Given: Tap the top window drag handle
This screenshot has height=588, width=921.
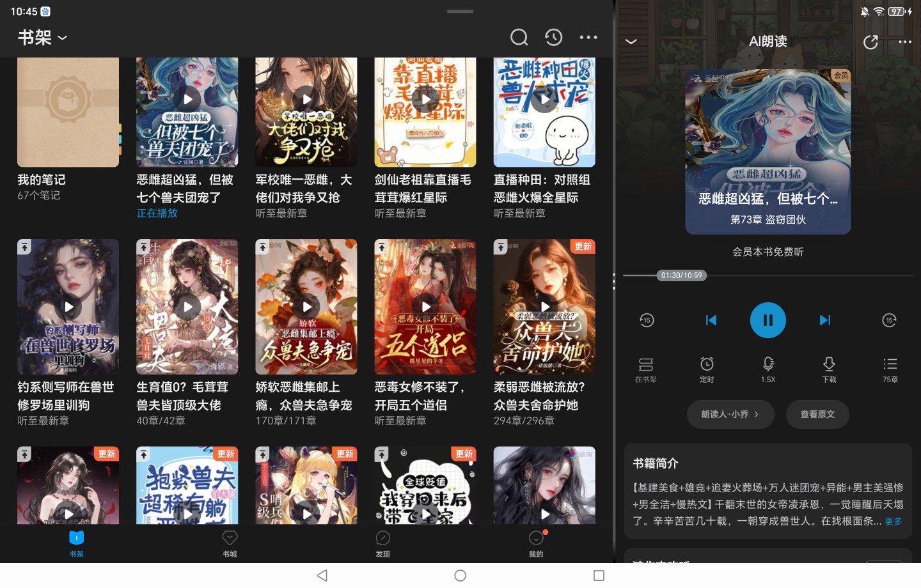Looking at the screenshot, I should click(x=460, y=12).
